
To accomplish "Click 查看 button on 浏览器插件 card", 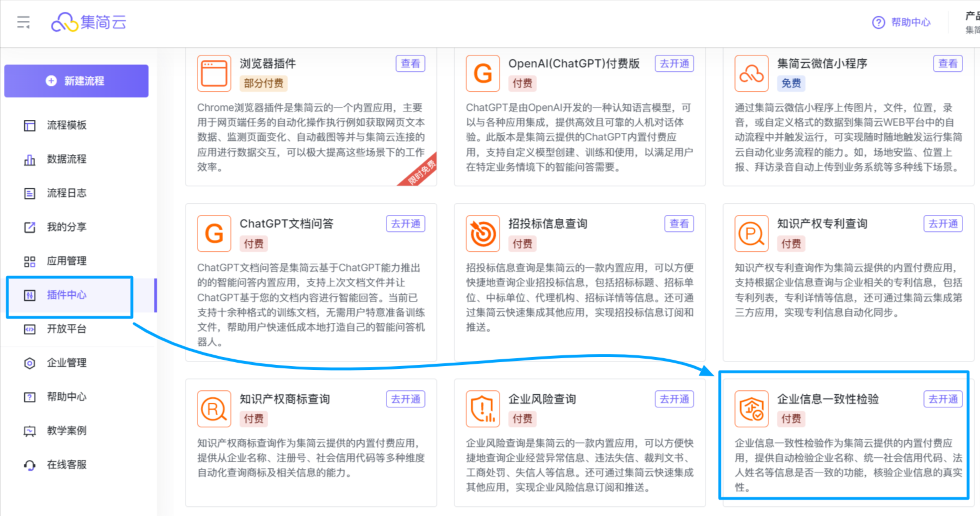I will pos(411,64).
